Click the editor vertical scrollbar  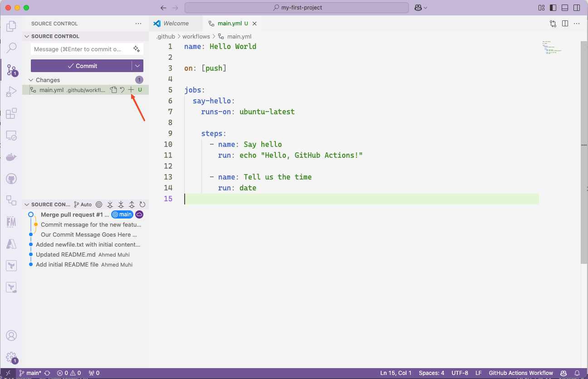(584, 152)
